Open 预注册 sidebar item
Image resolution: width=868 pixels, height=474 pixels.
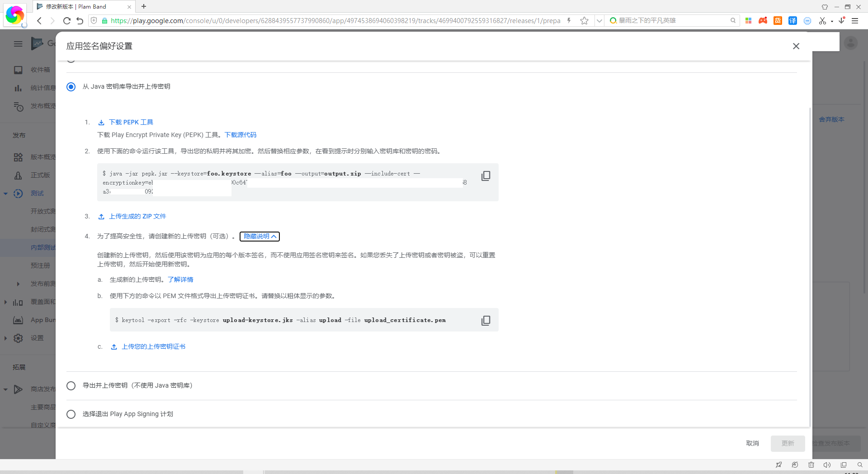coord(40,266)
